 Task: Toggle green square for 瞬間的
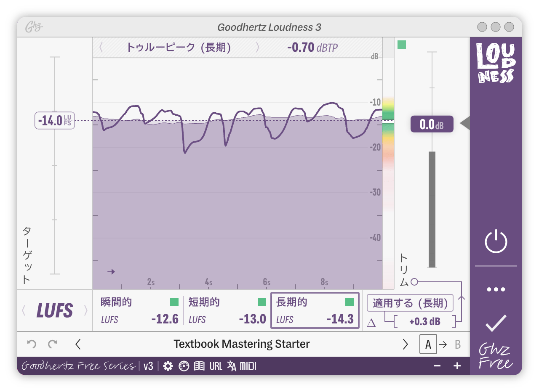click(174, 302)
